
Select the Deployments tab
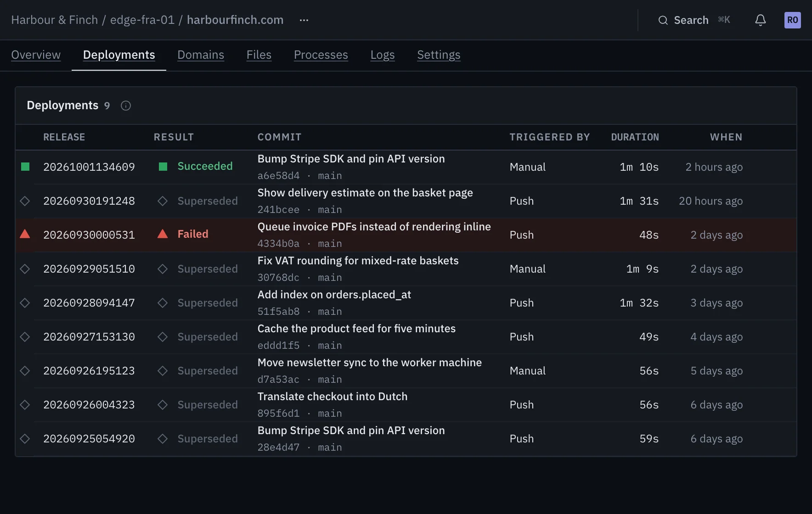pyautogui.click(x=119, y=55)
